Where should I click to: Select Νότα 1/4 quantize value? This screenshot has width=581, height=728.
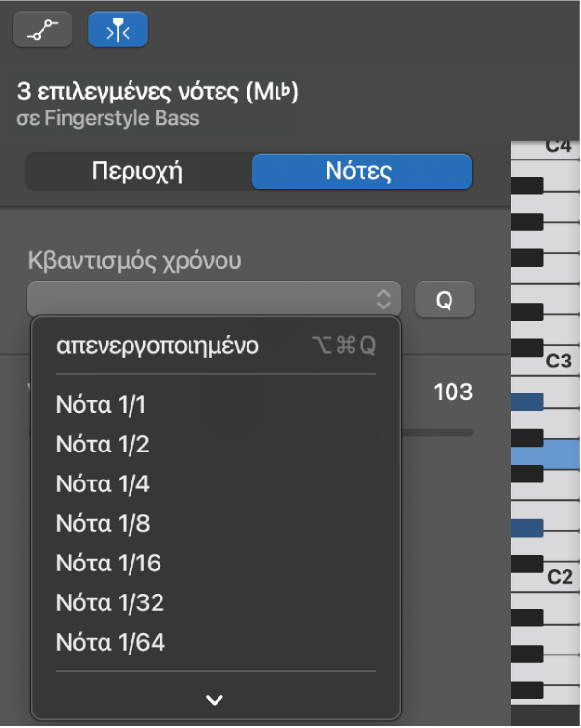(216, 483)
